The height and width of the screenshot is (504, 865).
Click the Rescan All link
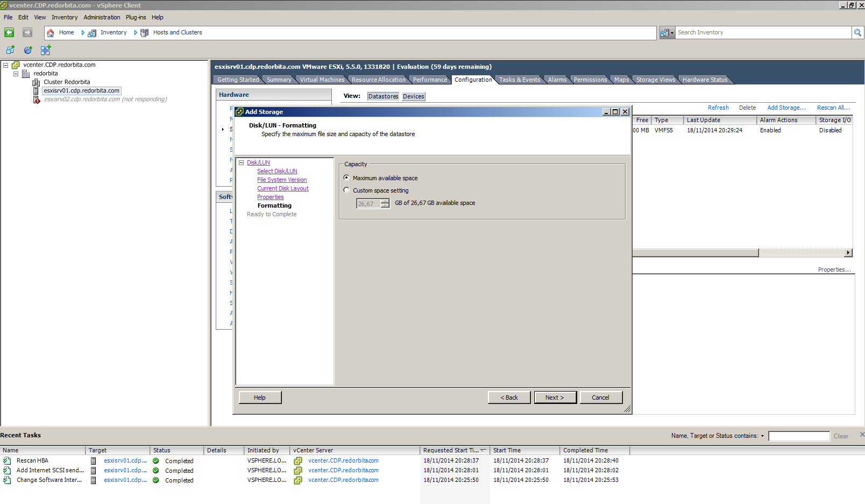pyautogui.click(x=833, y=108)
